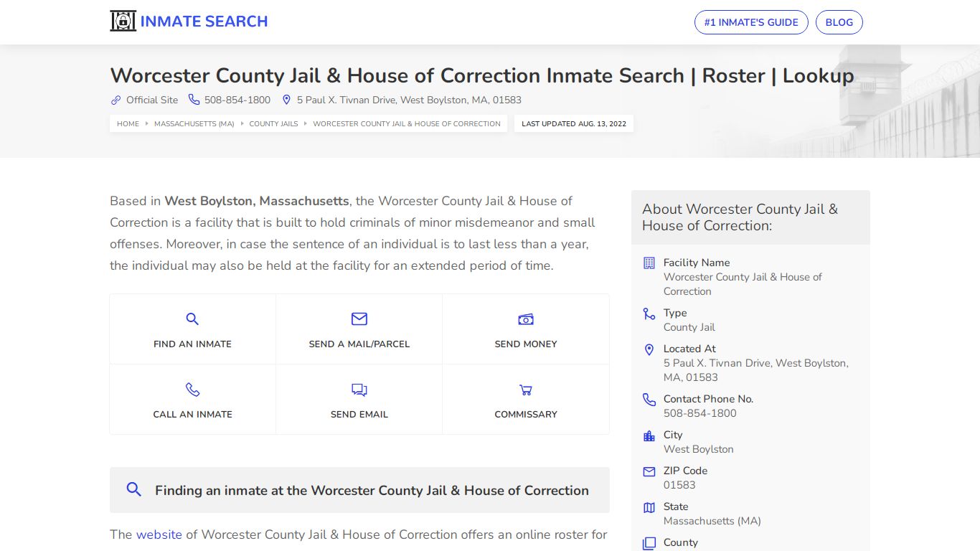Open the Send a Mail/Parcel tile
This screenshot has width=980, height=551.
pos(359,329)
